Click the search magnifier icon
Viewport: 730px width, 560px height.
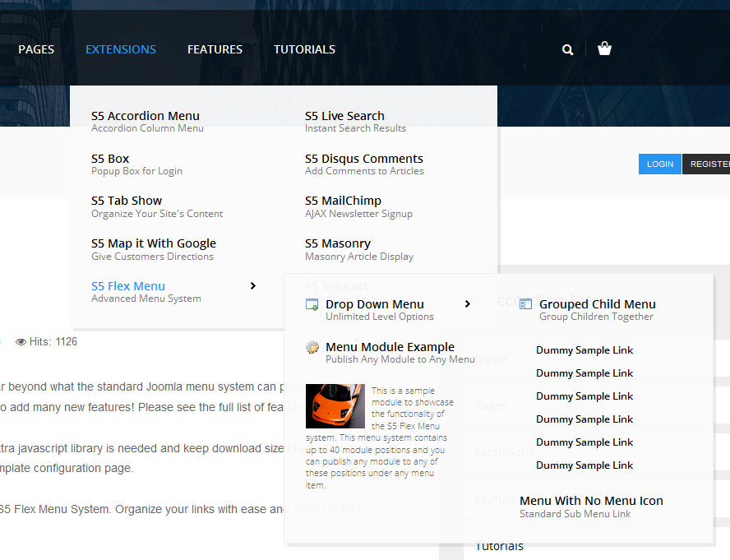click(x=567, y=49)
